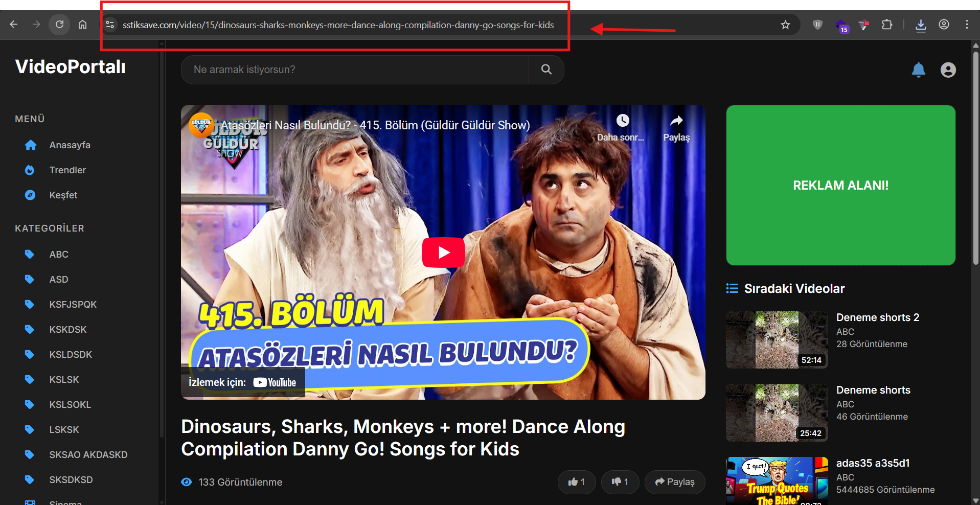Open the browser three-dot menu
Screen dimensions: 980x505
pos(967,25)
